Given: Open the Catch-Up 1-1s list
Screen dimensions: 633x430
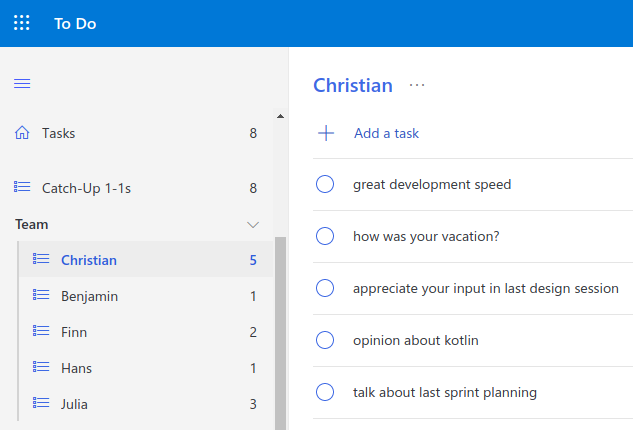Looking at the screenshot, I should click(x=136, y=188).
